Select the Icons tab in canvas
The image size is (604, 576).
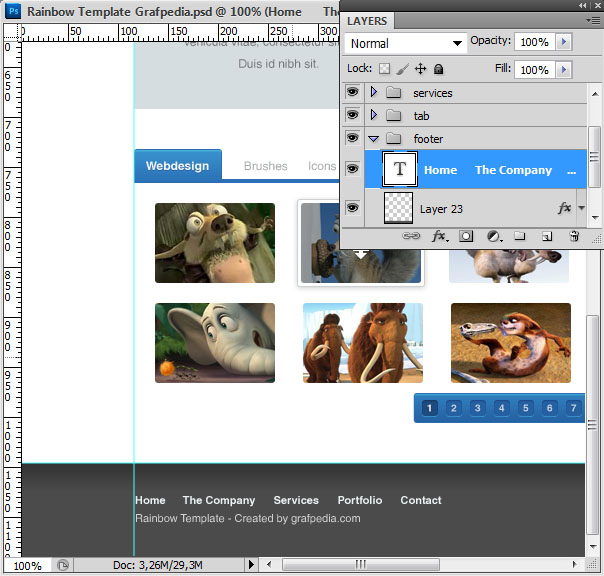[322, 166]
